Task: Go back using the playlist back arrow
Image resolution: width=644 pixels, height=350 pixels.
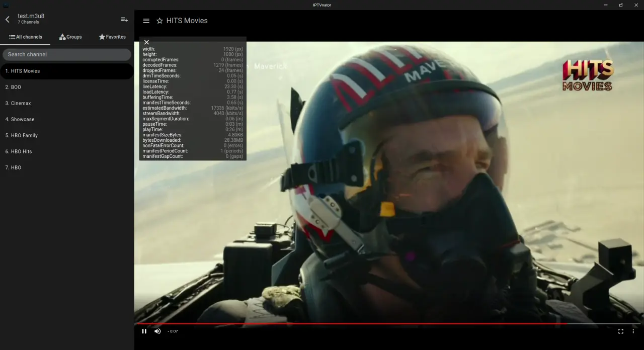Action: (8, 20)
